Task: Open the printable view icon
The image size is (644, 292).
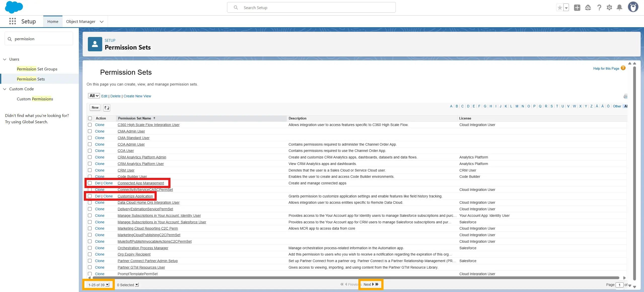Action: click(625, 96)
